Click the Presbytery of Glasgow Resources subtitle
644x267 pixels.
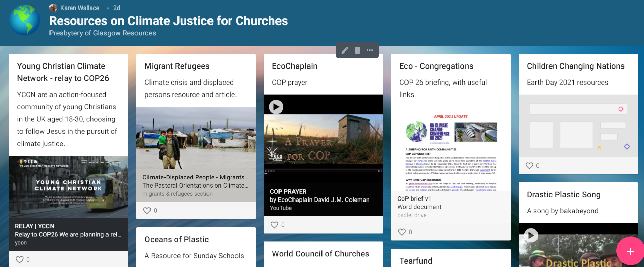click(102, 33)
